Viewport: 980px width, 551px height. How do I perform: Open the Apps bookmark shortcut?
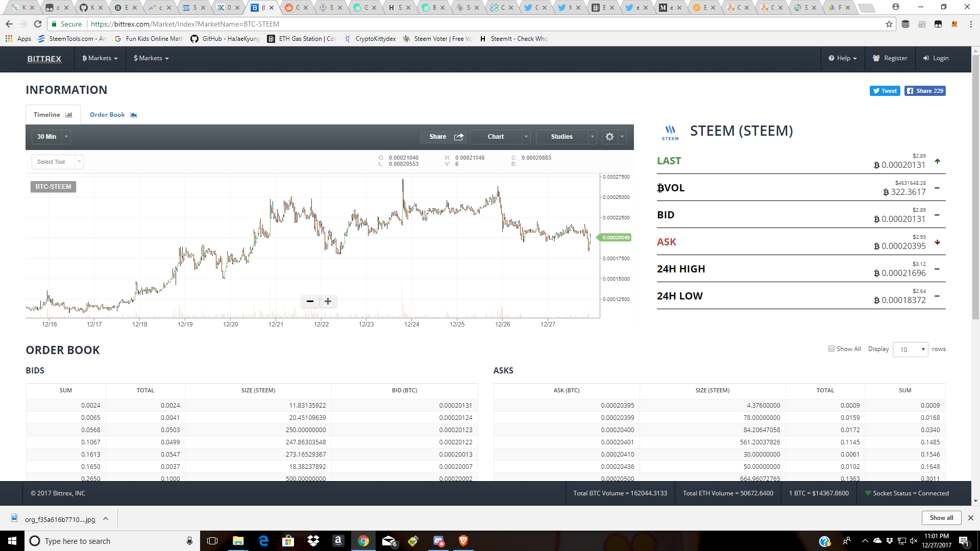[18, 39]
